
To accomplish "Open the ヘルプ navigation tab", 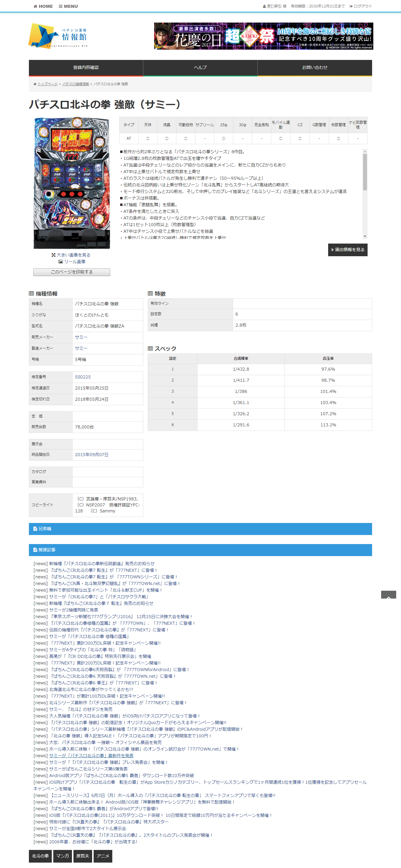I will click(x=200, y=68).
